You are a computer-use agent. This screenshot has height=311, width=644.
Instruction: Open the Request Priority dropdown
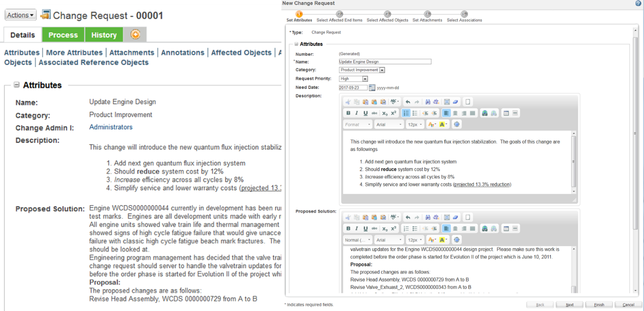pos(354,79)
